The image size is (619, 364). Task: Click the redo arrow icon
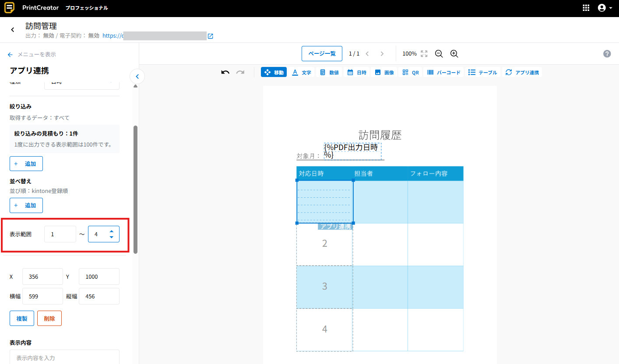coord(240,72)
